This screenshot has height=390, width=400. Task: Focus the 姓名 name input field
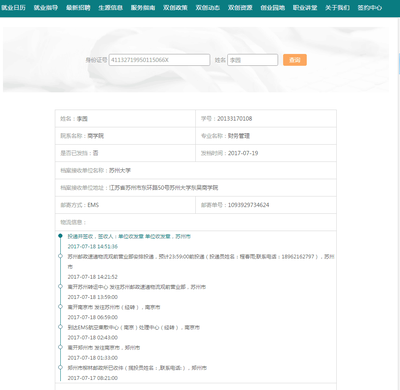[253, 60]
